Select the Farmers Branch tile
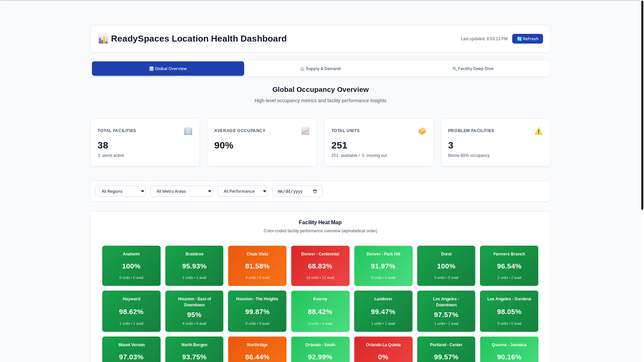The width and height of the screenshot is (644, 362). [509, 266]
